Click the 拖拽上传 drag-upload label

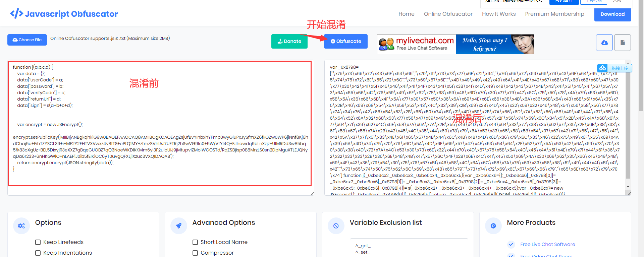(620, 68)
